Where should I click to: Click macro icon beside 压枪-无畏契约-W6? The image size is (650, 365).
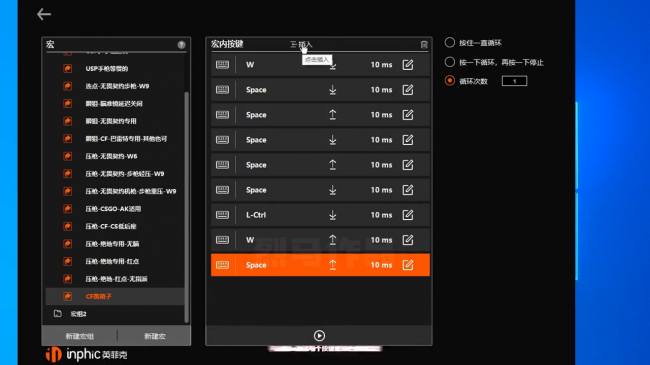click(x=68, y=156)
